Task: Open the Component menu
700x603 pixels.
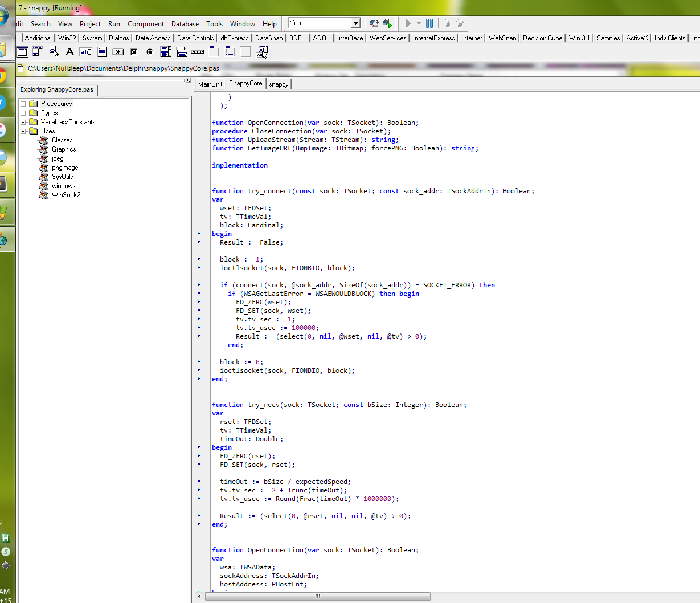Action: (x=146, y=24)
